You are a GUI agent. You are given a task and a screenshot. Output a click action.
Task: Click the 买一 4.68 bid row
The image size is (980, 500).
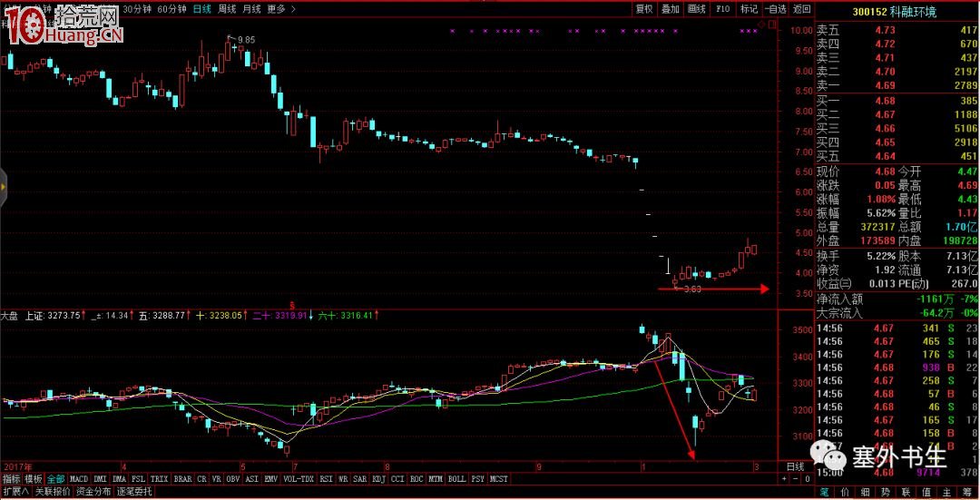click(897, 101)
